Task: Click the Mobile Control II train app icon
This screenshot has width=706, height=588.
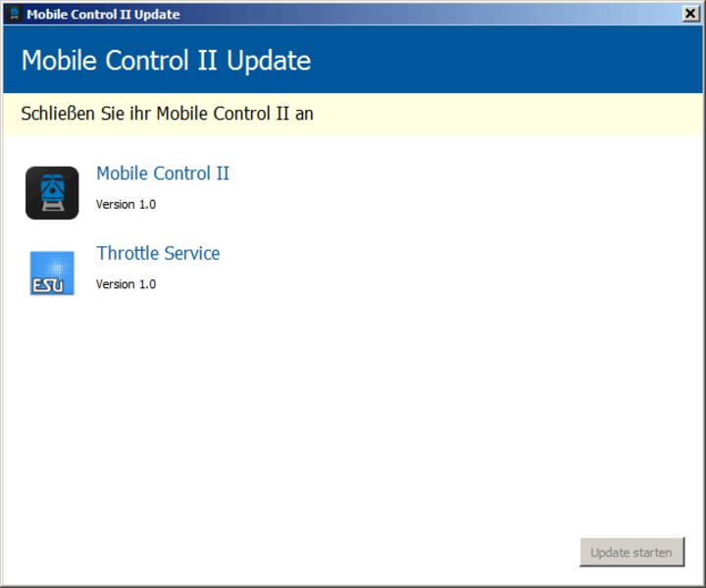Action: pos(52,193)
